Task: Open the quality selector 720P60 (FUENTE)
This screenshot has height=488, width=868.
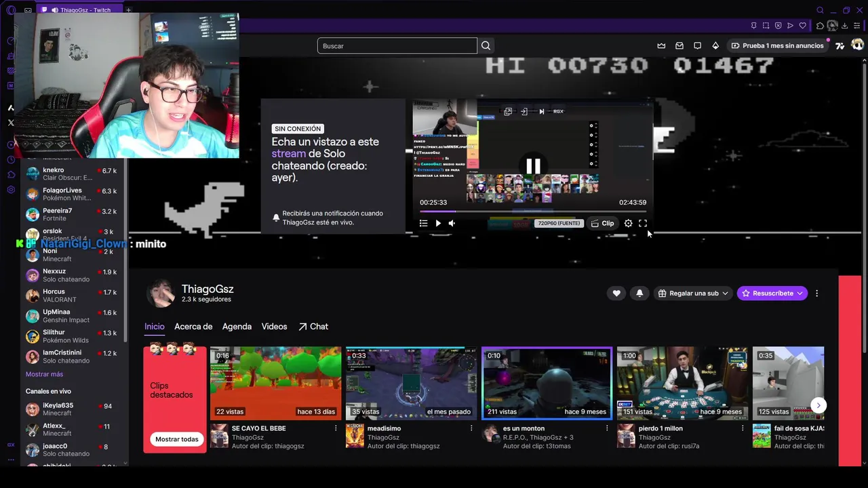Action: pyautogui.click(x=559, y=223)
